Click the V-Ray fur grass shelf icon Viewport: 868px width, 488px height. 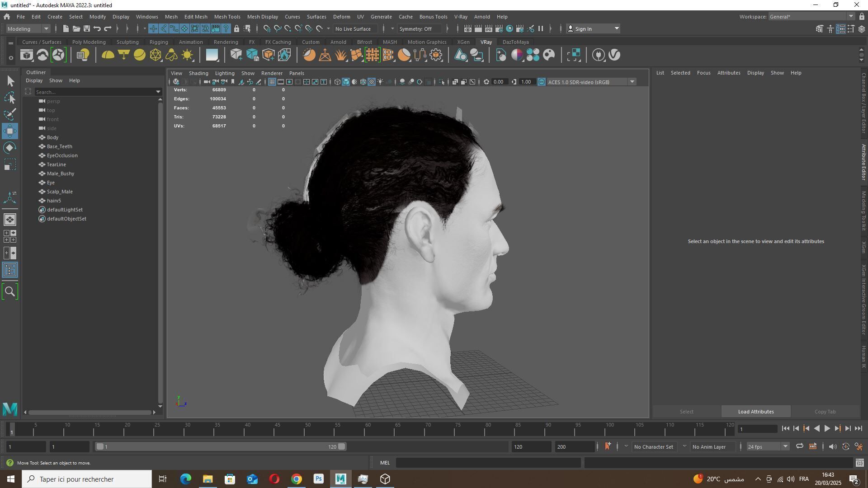coord(340,55)
